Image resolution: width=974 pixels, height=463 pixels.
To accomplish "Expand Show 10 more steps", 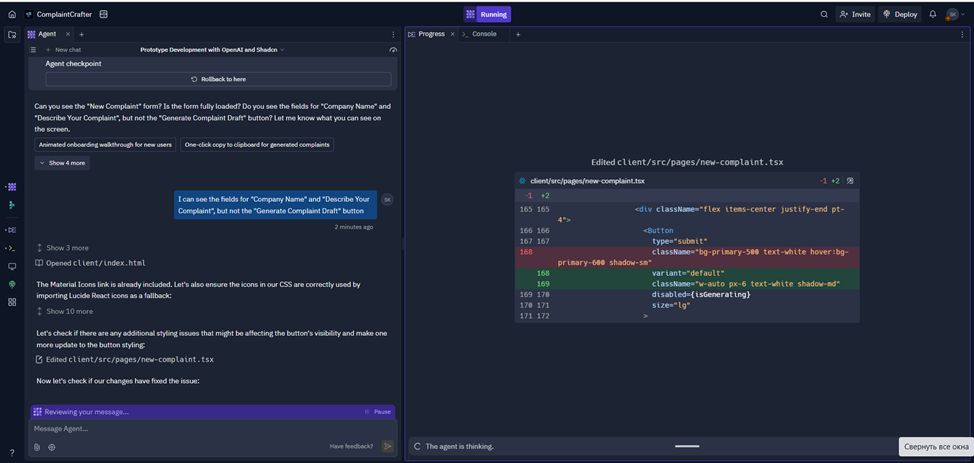I will (65, 311).
